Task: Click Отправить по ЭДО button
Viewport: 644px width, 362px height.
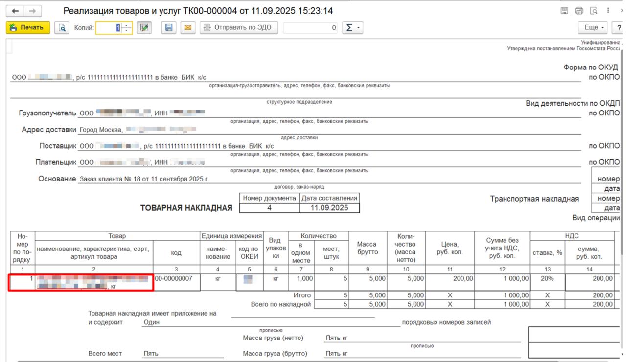Action: pos(239,28)
